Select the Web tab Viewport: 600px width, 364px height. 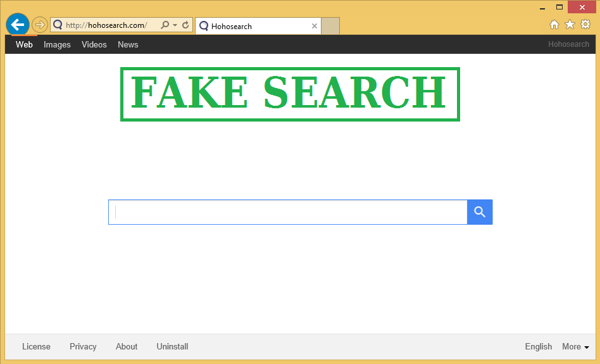click(x=24, y=44)
